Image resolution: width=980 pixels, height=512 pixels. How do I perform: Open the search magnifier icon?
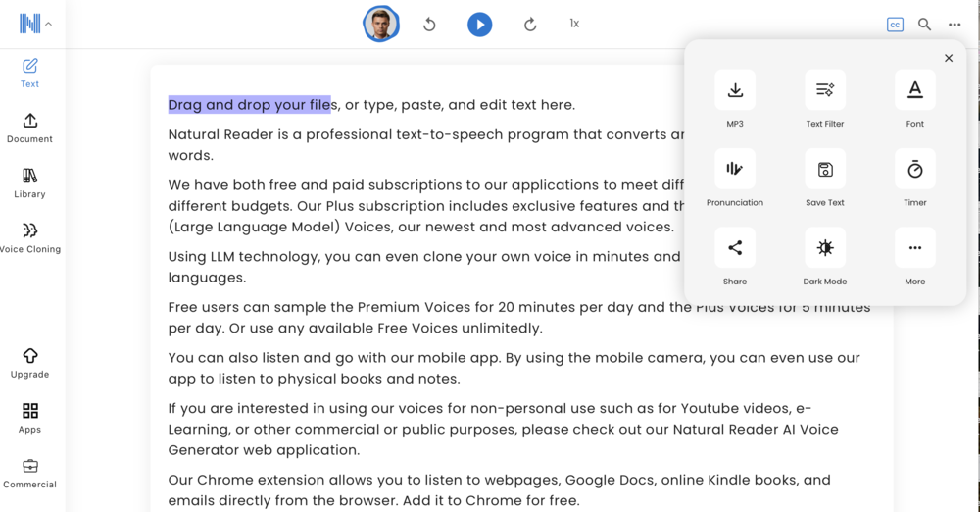[x=924, y=25]
